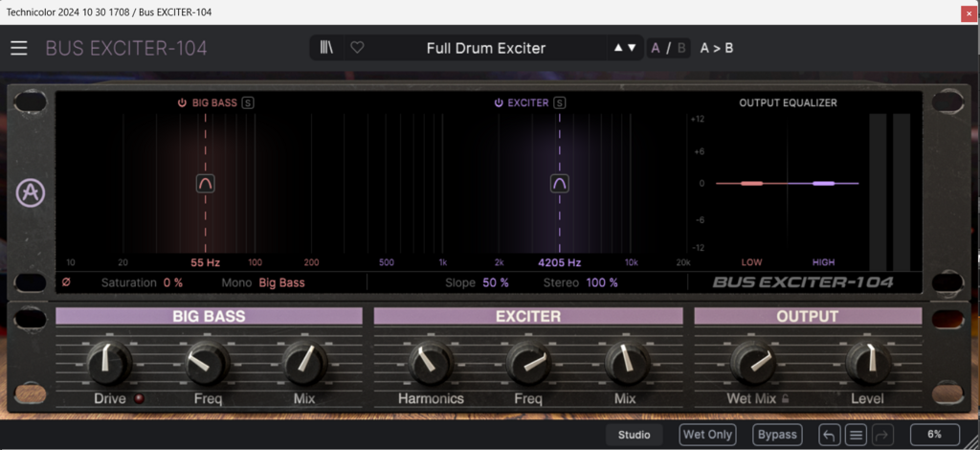Toggle Big Bass power icon
980x450 pixels.
point(182,103)
